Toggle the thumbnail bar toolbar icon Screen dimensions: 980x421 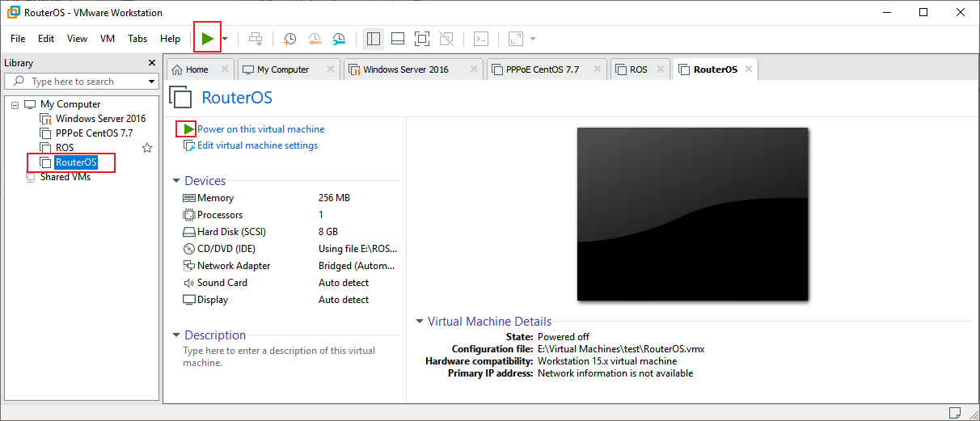397,38
